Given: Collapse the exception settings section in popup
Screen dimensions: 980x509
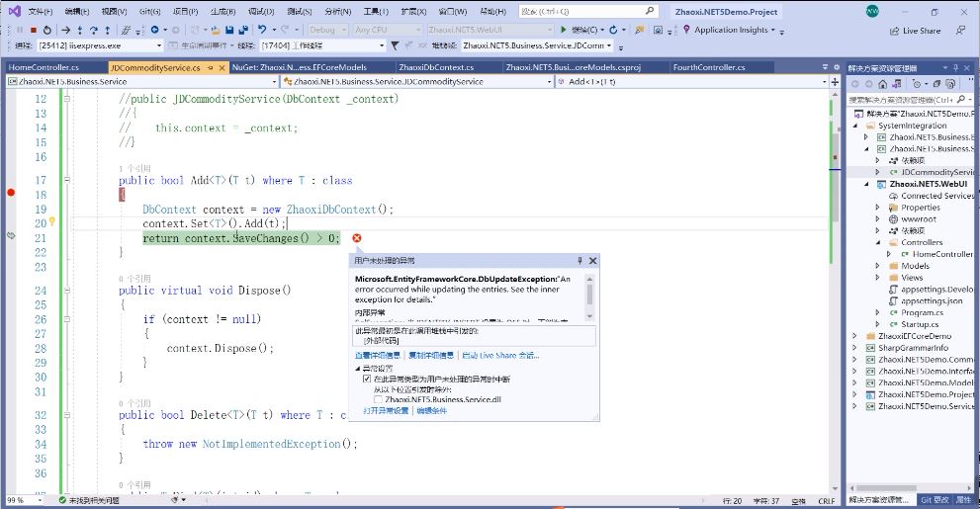Looking at the screenshot, I should [358, 369].
